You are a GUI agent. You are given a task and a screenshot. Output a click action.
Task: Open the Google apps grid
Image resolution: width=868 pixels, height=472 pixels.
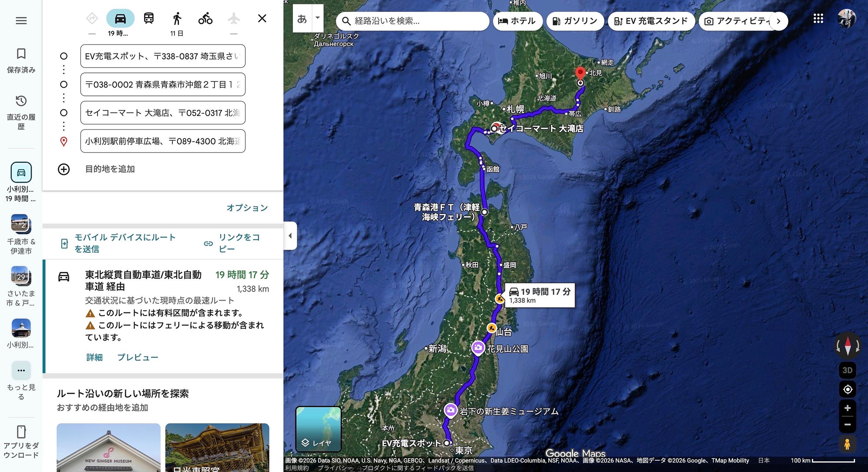coord(818,18)
